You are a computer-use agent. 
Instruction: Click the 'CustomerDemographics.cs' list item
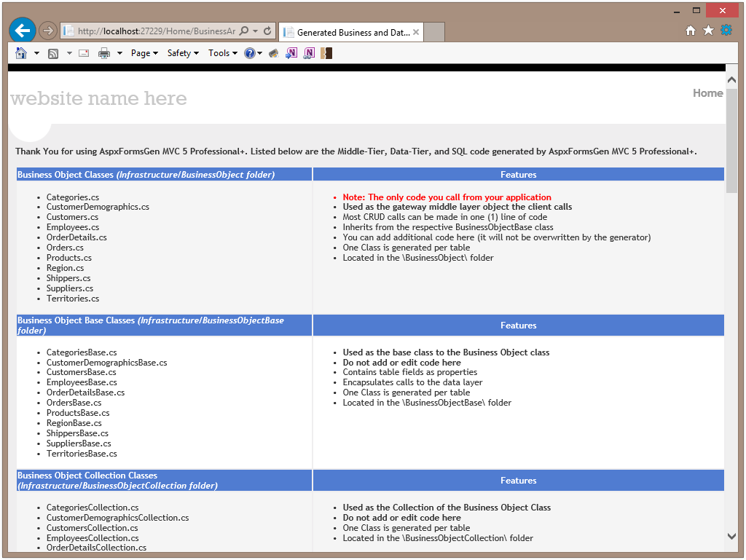point(98,207)
